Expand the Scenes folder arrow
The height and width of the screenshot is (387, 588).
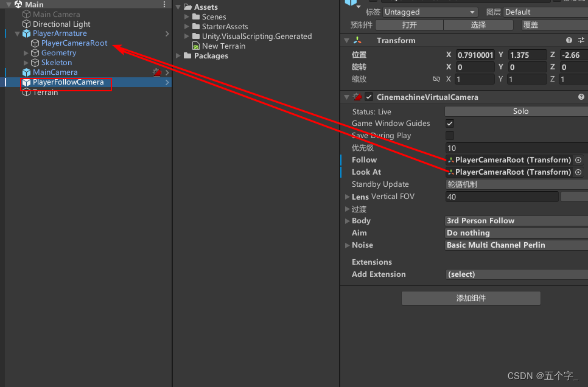click(187, 16)
